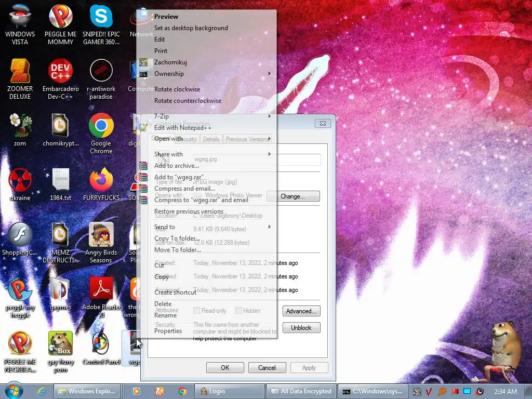532x399 pixels.
Task: Click the file name field showing wgeg.jpg
Action: 257,159
